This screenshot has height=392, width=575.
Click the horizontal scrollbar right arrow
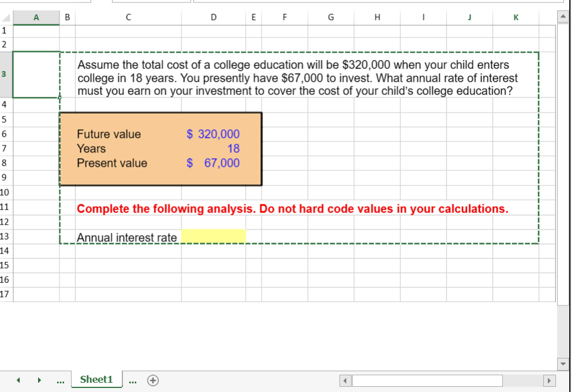pyautogui.click(x=549, y=380)
